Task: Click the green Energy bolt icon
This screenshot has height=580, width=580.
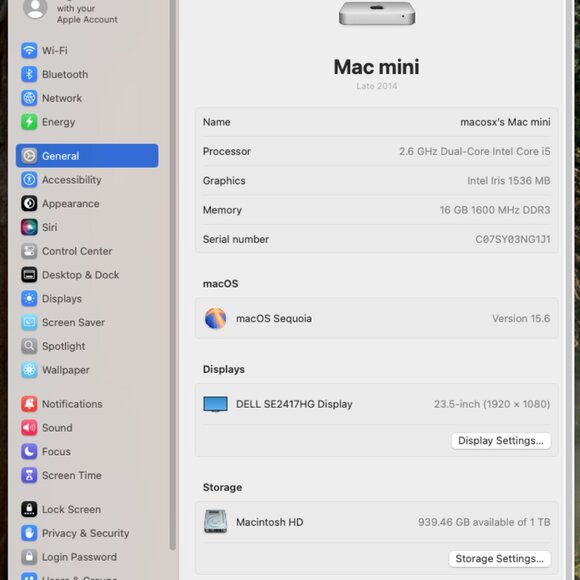Action: point(29,122)
